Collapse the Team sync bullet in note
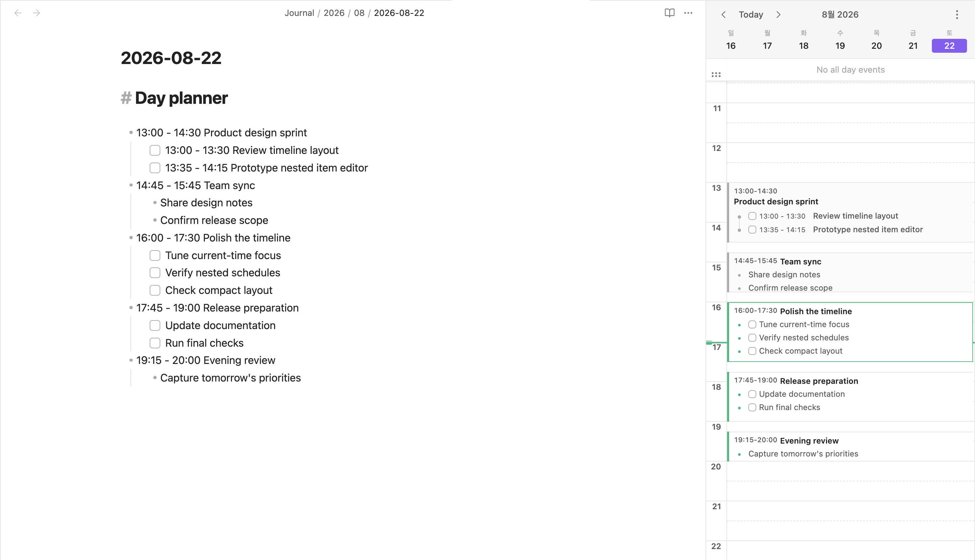 tap(131, 185)
